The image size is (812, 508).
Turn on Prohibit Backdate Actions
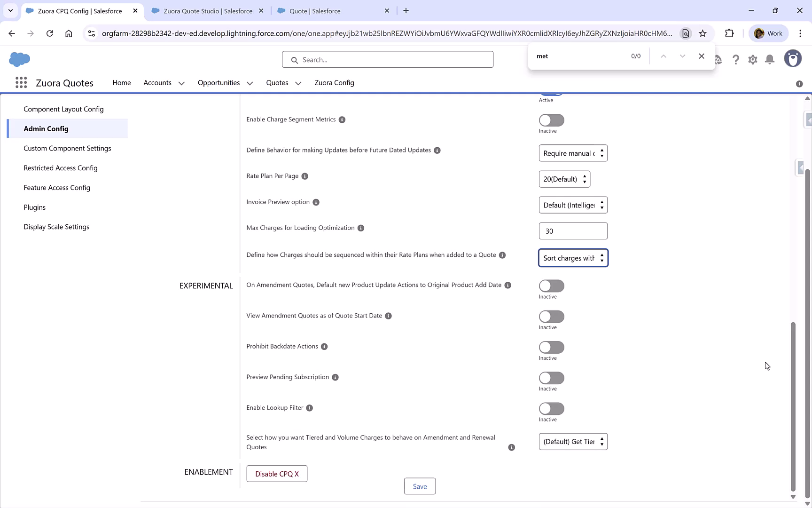[x=551, y=347]
